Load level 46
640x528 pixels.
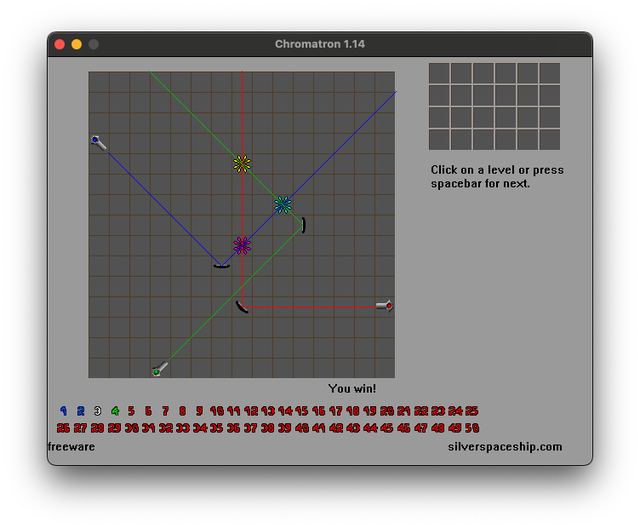pos(404,428)
